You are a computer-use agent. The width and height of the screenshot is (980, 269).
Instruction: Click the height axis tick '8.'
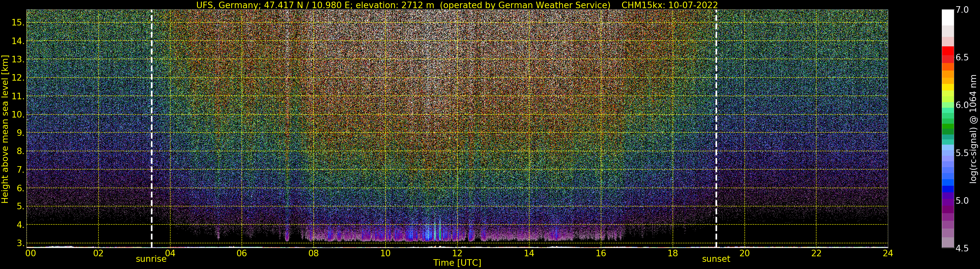click(x=20, y=151)
